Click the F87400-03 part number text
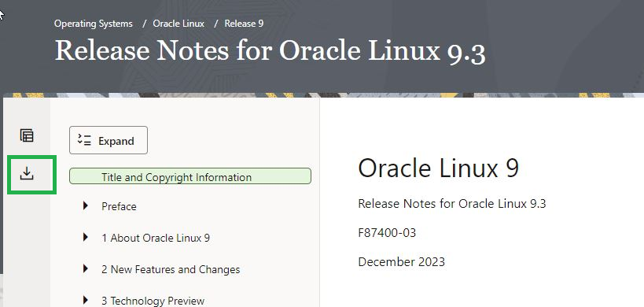The height and width of the screenshot is (307, 644). pos(387,233)
